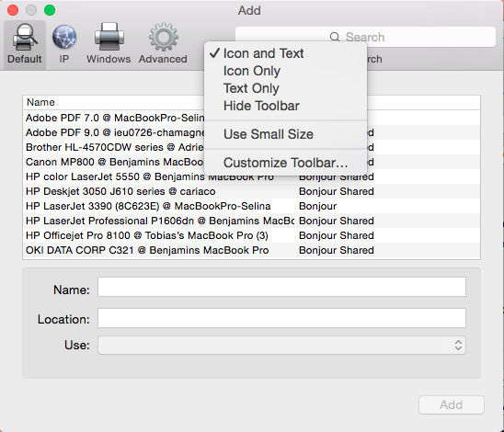Click Bonjour Shared kind of HP Deskjet row

(337, 191)
